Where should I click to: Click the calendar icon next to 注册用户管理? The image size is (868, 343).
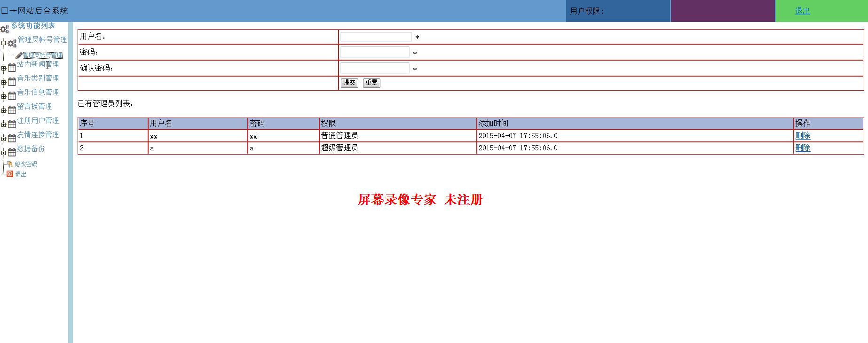pyautogui.click(x=12, y=125)
